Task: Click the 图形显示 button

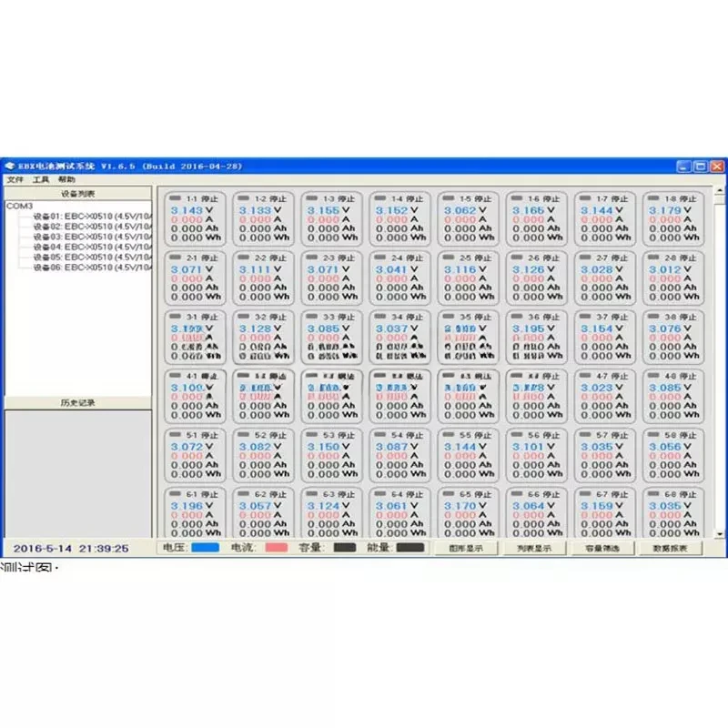Action: coord(466,549)
